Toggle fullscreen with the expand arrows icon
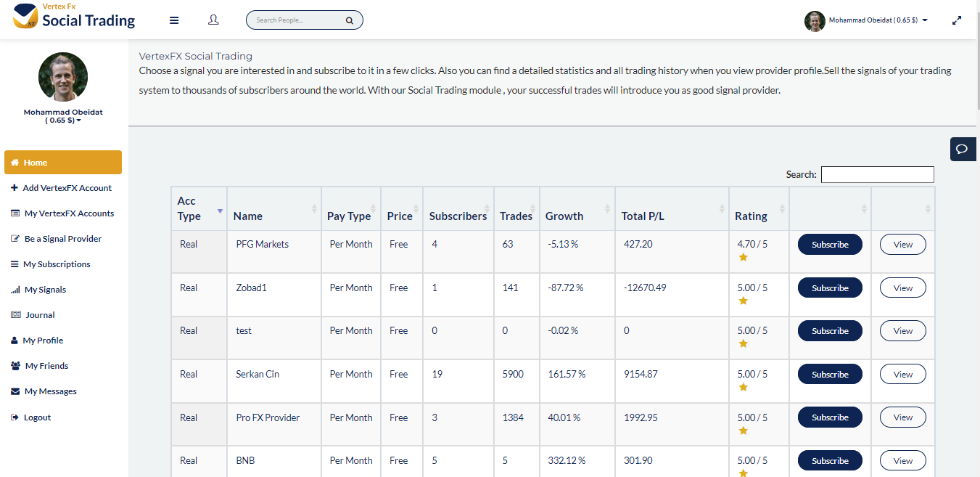 tap(957, 20)
